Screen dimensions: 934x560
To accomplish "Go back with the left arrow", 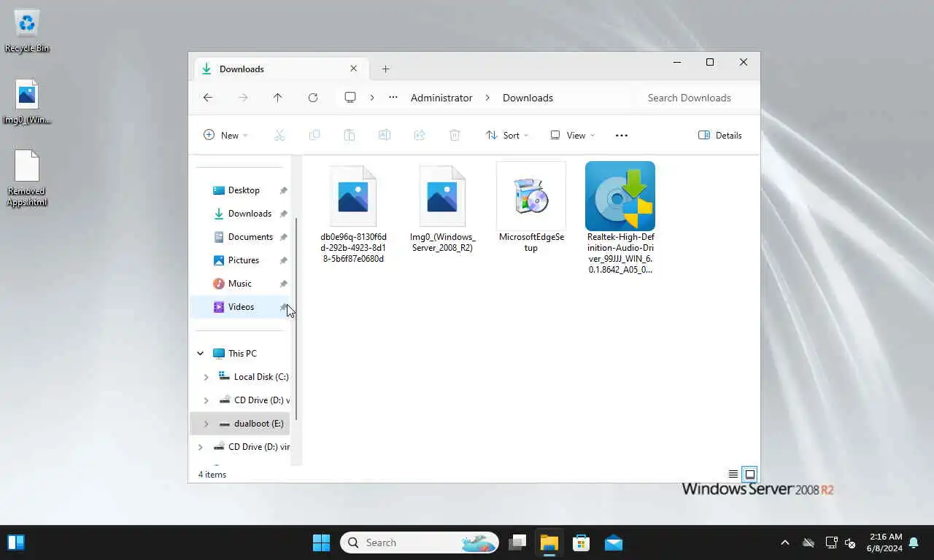I will click(x=208, y=98).
